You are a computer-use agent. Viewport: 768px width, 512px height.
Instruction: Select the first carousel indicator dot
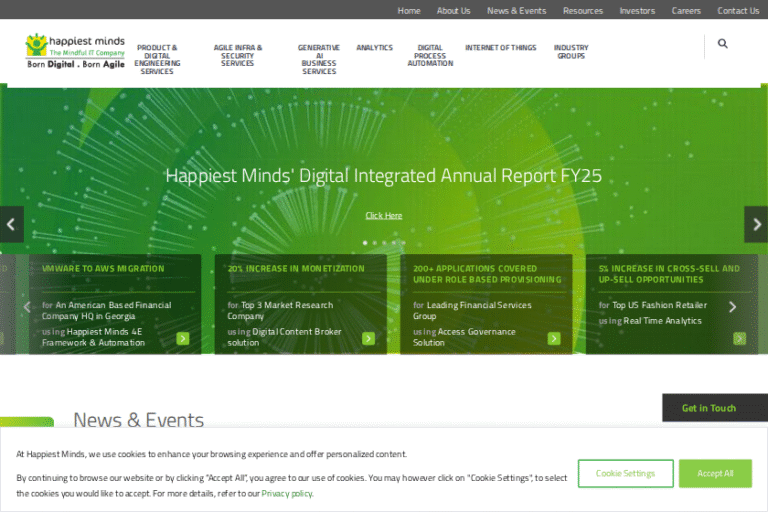tap(365, 242)
